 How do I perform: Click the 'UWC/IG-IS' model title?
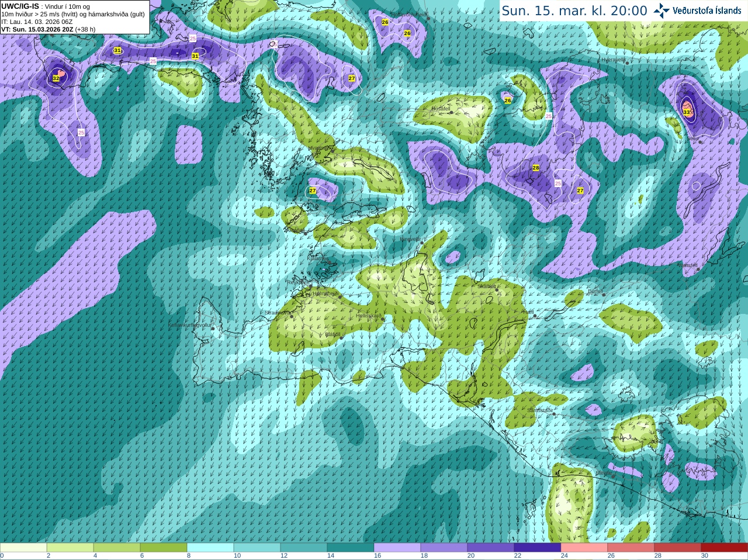click(x=20, y=6)
